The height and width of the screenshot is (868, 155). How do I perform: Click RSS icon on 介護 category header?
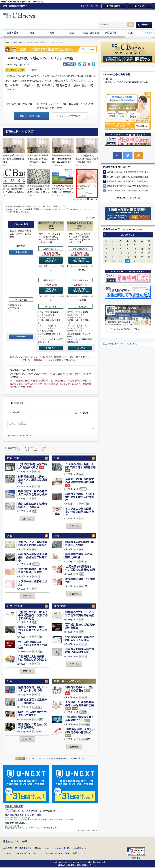point(93,458)
